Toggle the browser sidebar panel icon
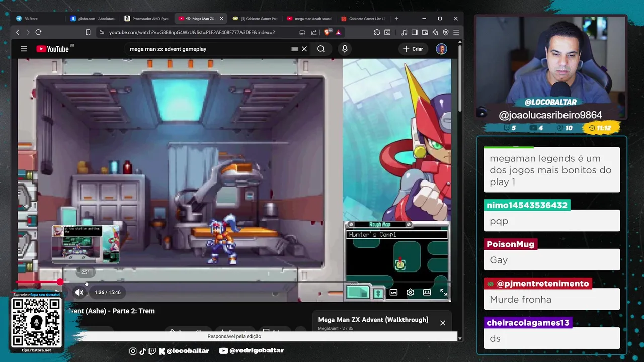This screenshot has width=644, height=362. tap(415, 32)
